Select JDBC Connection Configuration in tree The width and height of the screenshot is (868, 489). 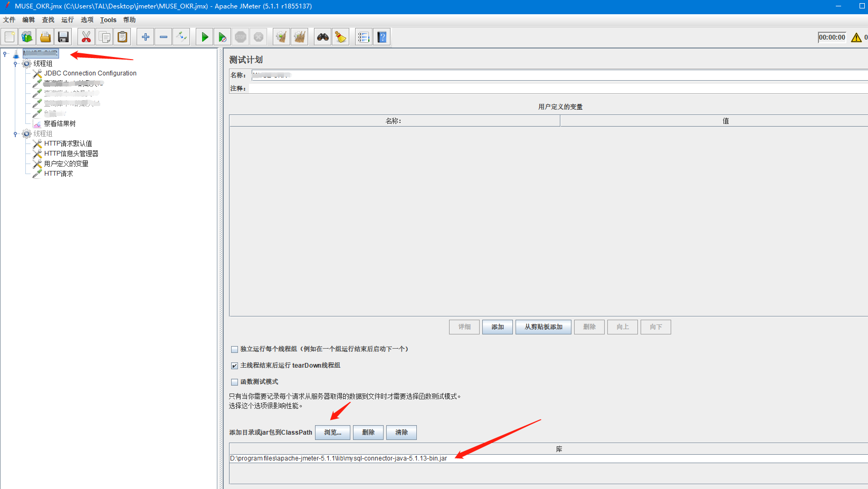[90, 73]
